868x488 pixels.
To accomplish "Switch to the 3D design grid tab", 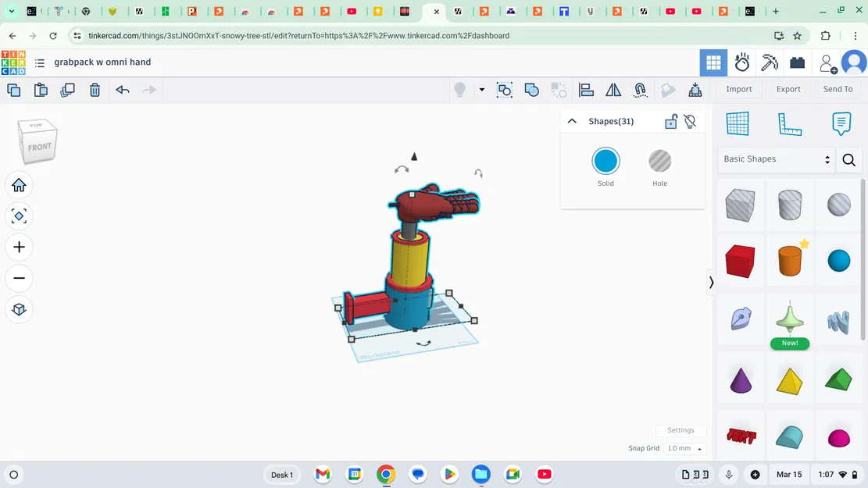I will (x=713, y=62).
